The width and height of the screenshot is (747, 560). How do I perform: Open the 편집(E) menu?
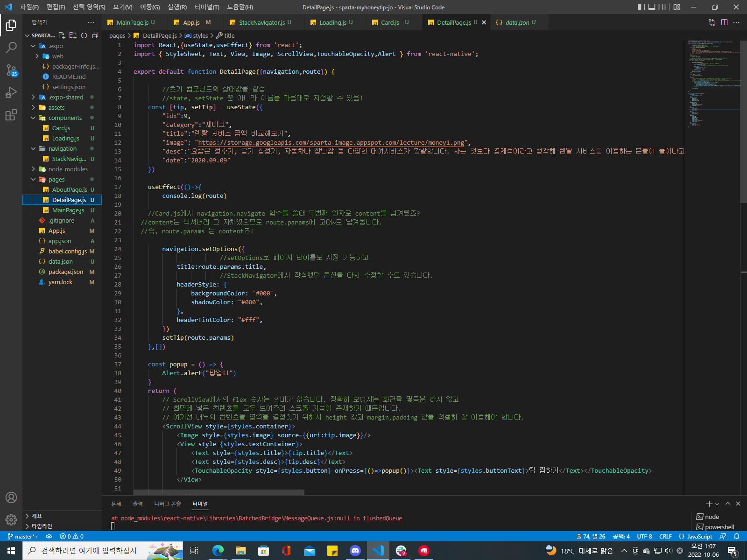click(56, 7)
